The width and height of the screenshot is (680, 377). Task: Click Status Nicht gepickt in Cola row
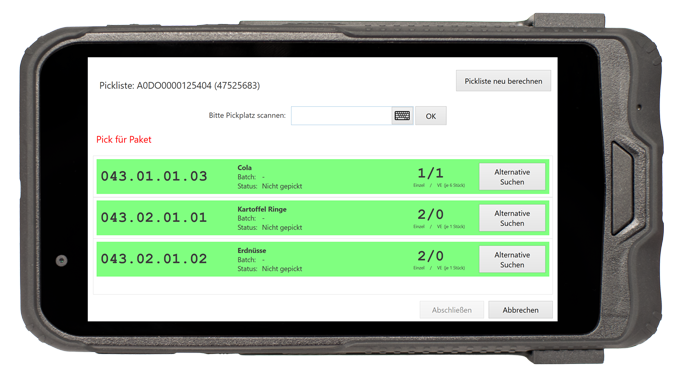click(x=270, y=186)
